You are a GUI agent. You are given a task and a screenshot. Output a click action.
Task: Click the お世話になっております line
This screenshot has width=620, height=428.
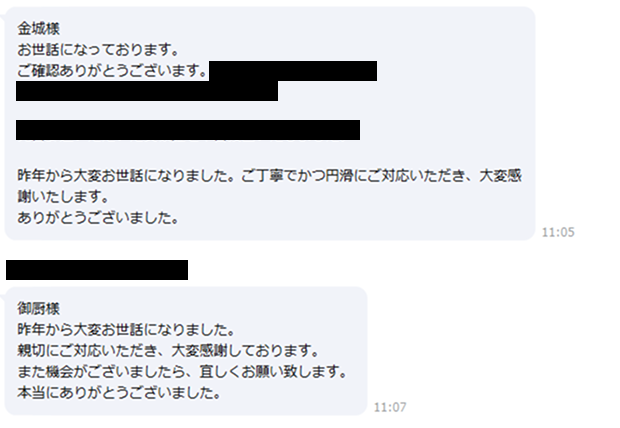pos(98,50)
